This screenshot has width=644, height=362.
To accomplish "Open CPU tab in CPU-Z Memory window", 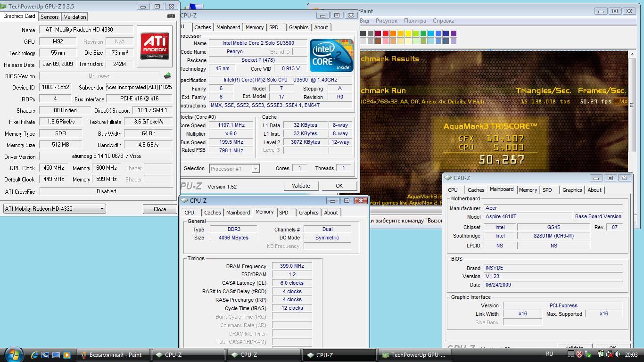I will tap(190, 213).
